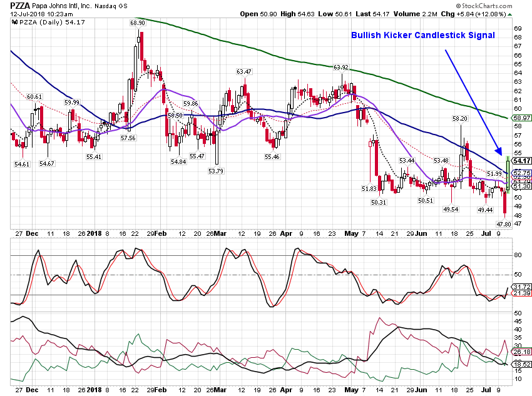Click the 63.47 high label

pos(244,71)
